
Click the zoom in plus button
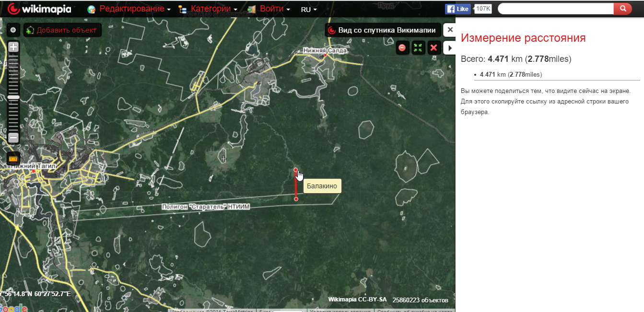tap(13, 47)
